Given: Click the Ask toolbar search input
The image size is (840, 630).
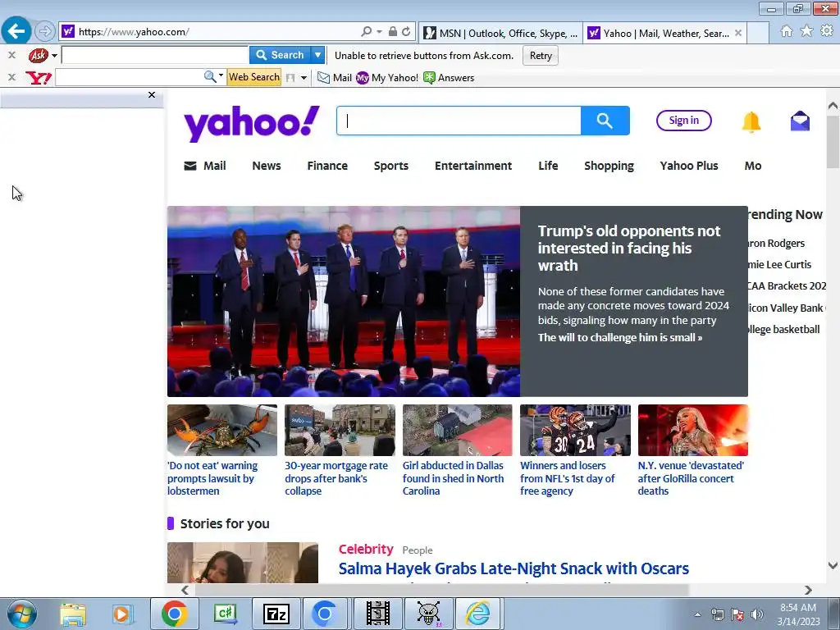Looking at the screenshot, I should coord(155,55).
